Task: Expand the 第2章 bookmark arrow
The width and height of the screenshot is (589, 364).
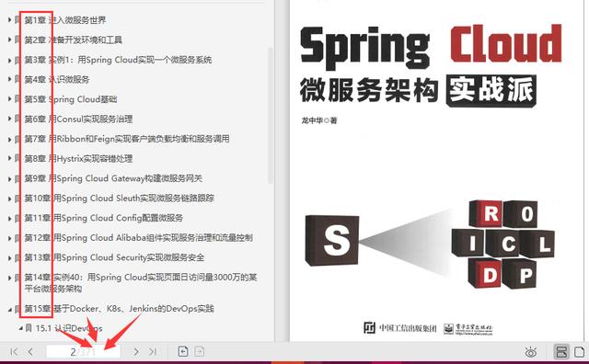Action: click(x=10, y=40)
